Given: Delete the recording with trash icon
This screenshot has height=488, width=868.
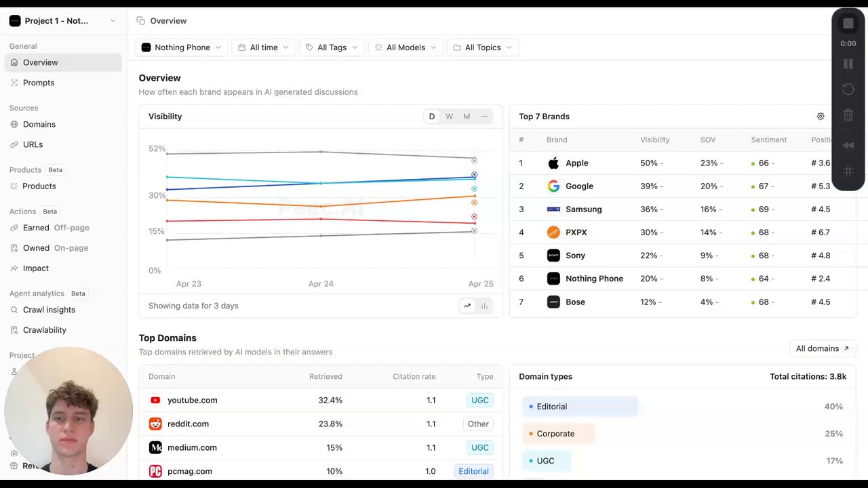Looking at the screenshot, I should pyautogui.click(x=848, y=115).
